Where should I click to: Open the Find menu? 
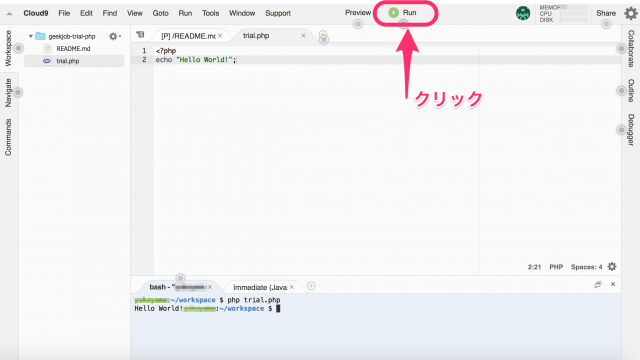109,13
